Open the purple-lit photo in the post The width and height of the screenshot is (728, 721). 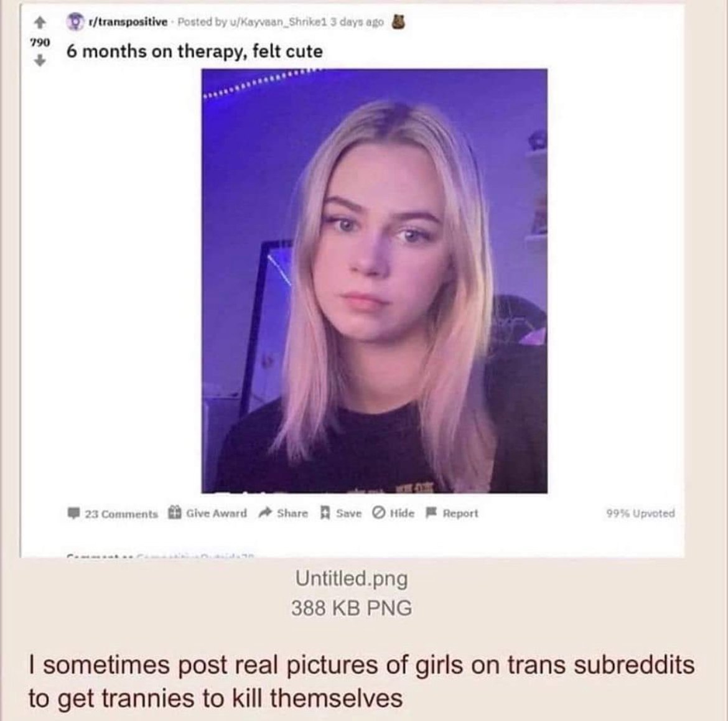click(374, 281)
